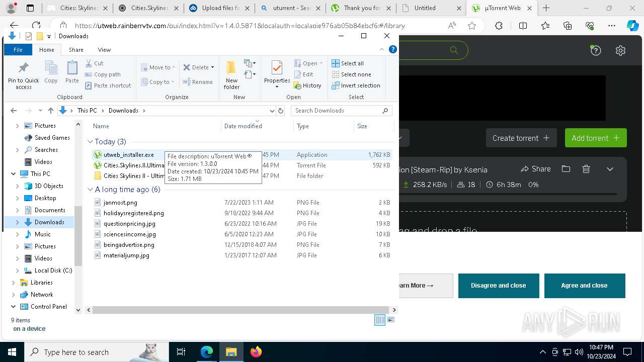Expand torrent details chevron in uTorrent

click(610, 169)
